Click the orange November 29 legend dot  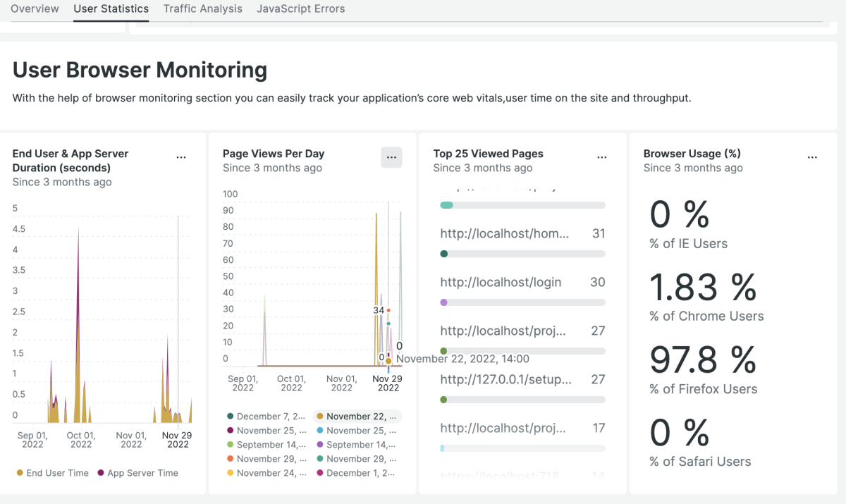click(230, 459)
